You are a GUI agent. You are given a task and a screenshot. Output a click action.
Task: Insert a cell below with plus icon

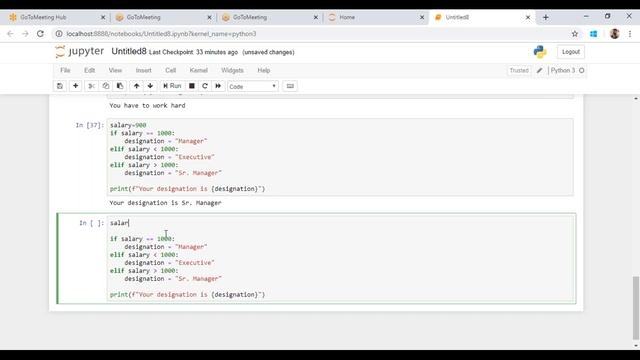coord(76,86)
